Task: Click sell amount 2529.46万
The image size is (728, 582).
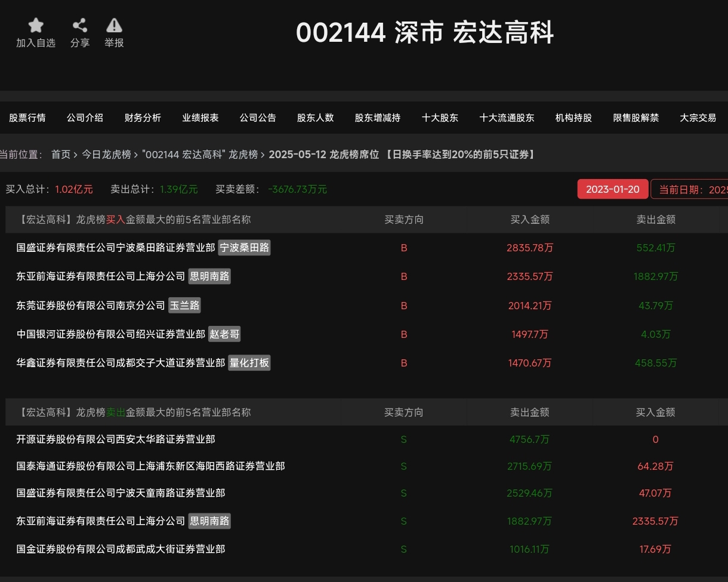Action: point(529,493)
